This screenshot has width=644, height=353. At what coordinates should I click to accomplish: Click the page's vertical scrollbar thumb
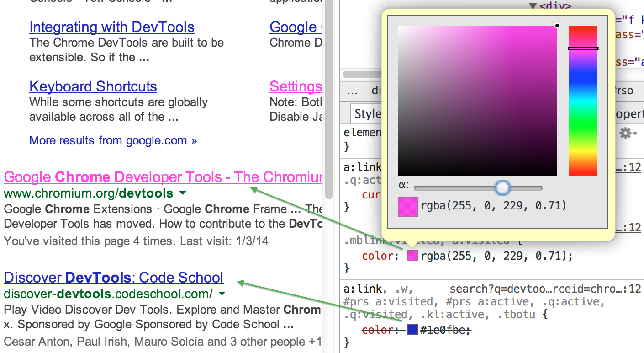tap(329, 101)
